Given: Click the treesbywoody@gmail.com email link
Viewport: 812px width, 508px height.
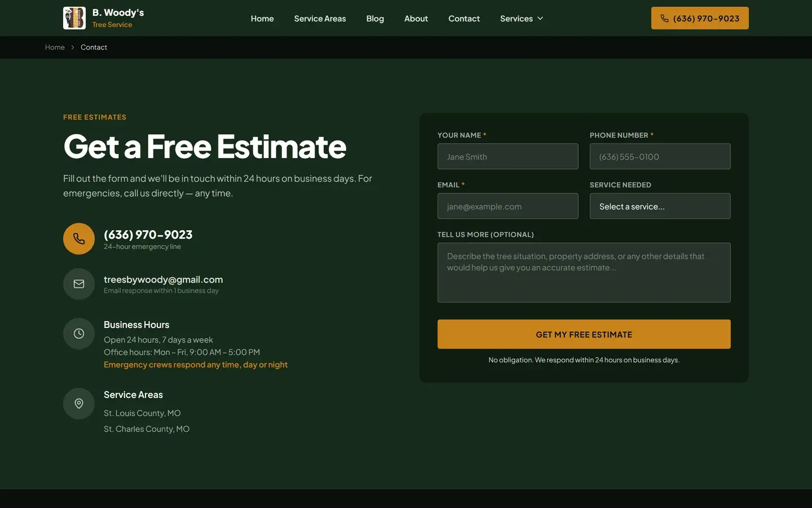Looking at the screenshot, I should pos(163,279).
